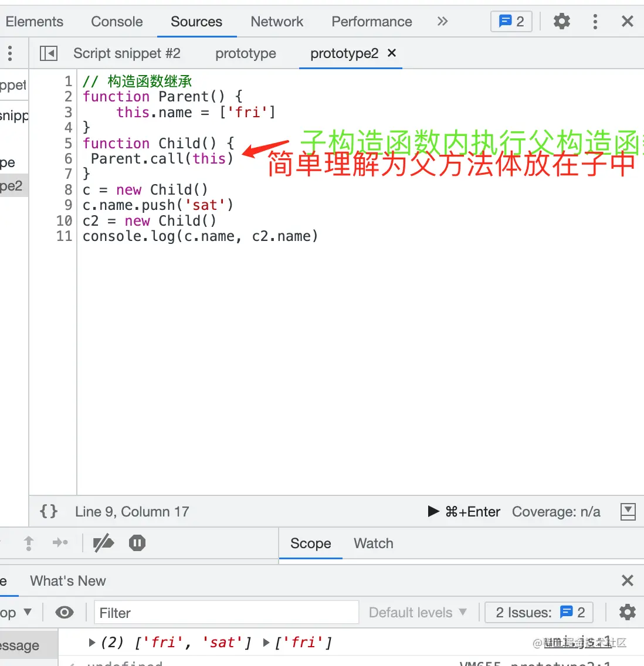This screenshot has height=666, width=644.
Task: Select the Sources panel tab
Action: pos(196,22)
